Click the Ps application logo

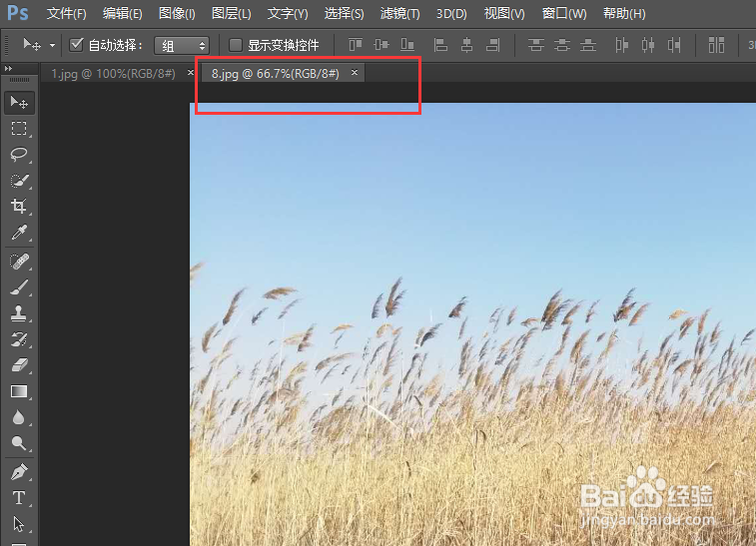coord(18,13)
